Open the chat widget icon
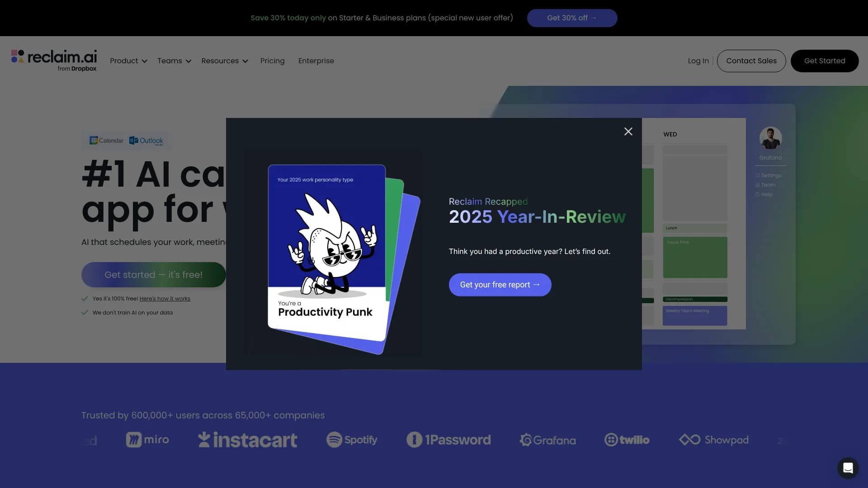The height and width of the screenshot is (488, 868). 848,468
